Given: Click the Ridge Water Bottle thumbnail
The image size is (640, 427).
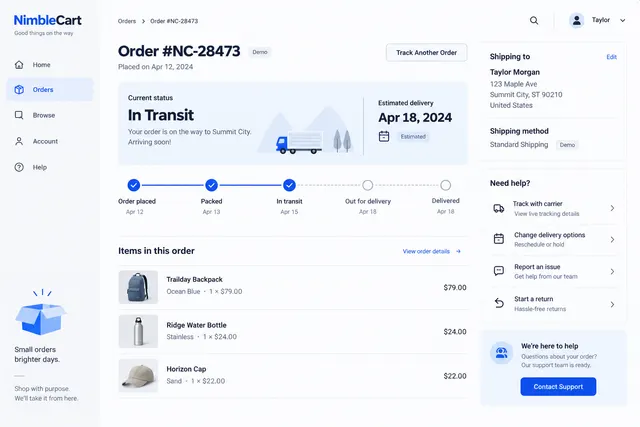Looking at the screenshot, I should pos(138,331).
